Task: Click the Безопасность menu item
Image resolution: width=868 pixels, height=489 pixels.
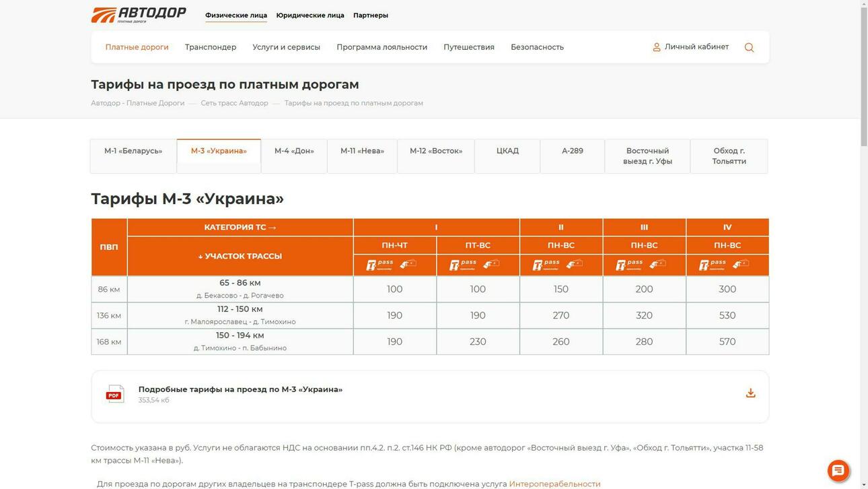Action: 538,47
